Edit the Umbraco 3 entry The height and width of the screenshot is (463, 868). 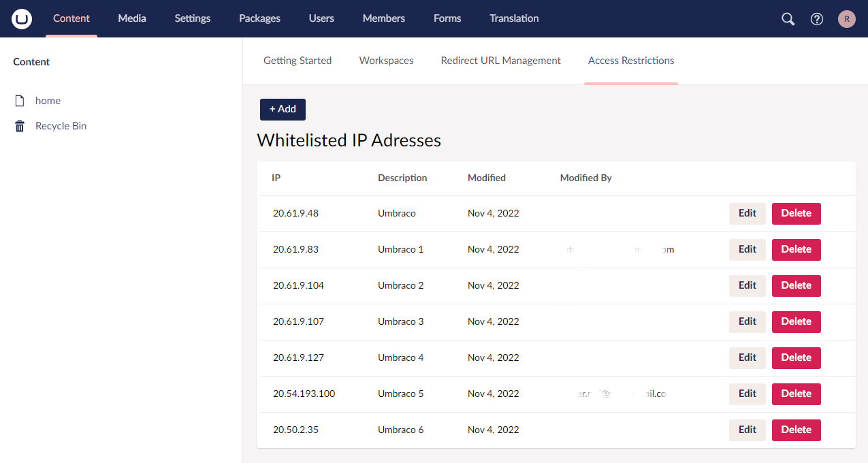point(748,321)
